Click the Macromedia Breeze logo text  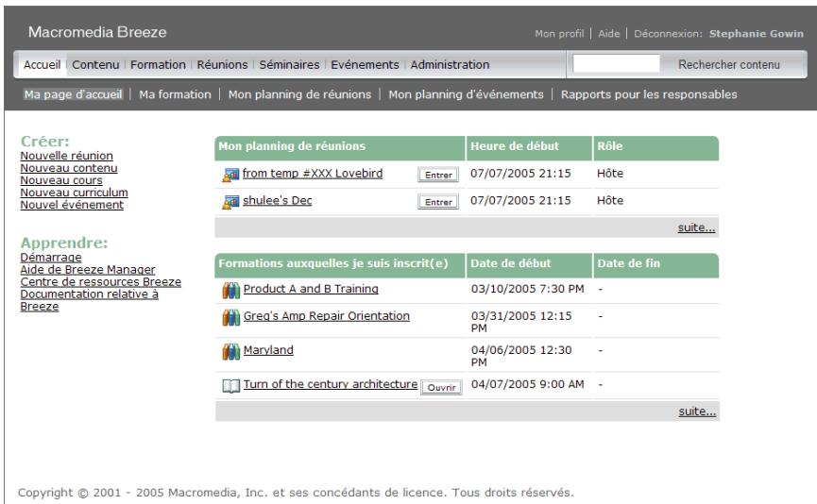[x=97, y=32]
